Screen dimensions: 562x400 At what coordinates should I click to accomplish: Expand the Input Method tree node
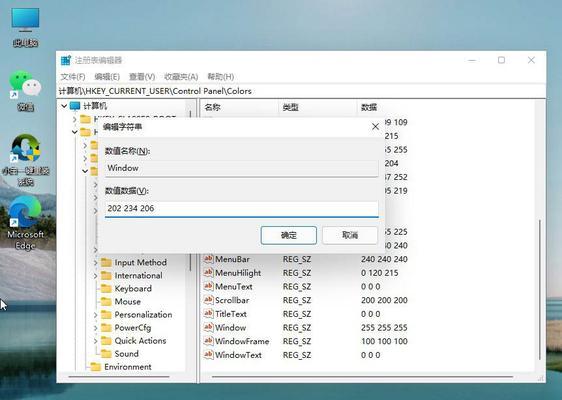click(x=95, y=263)
